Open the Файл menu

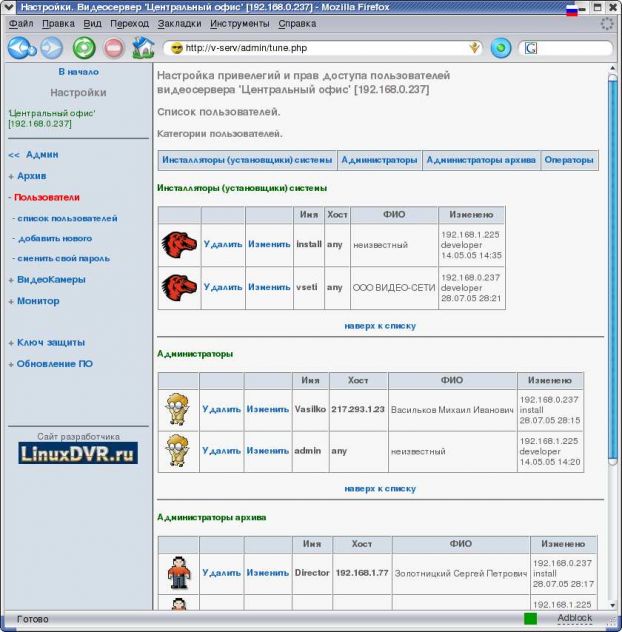point(21,24)
